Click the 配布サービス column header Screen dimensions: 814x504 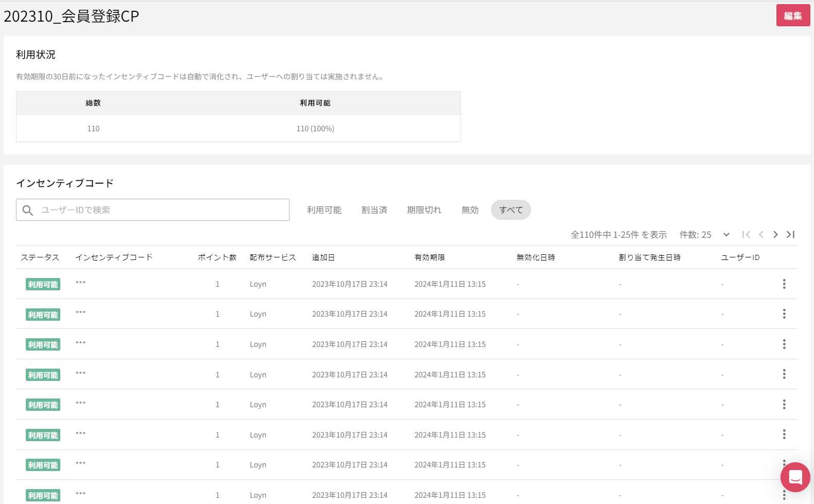[x=273, y=257]
